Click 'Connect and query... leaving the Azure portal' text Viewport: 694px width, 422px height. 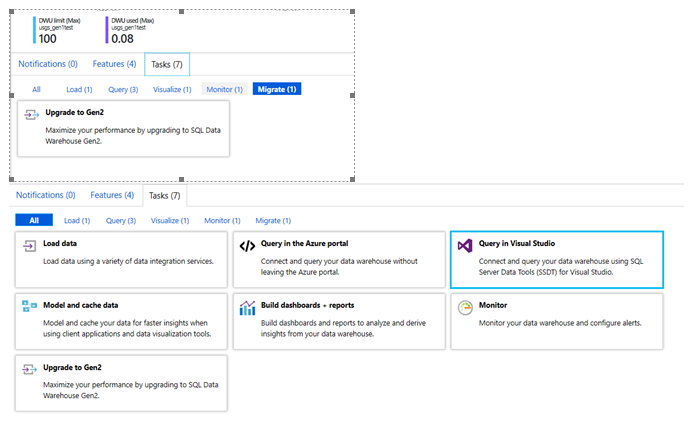pos(339,267)
